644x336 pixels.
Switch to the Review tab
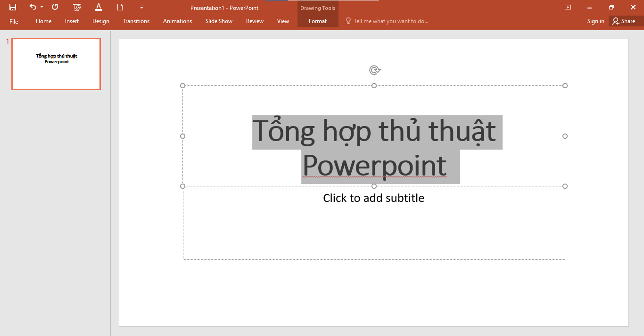255,21
